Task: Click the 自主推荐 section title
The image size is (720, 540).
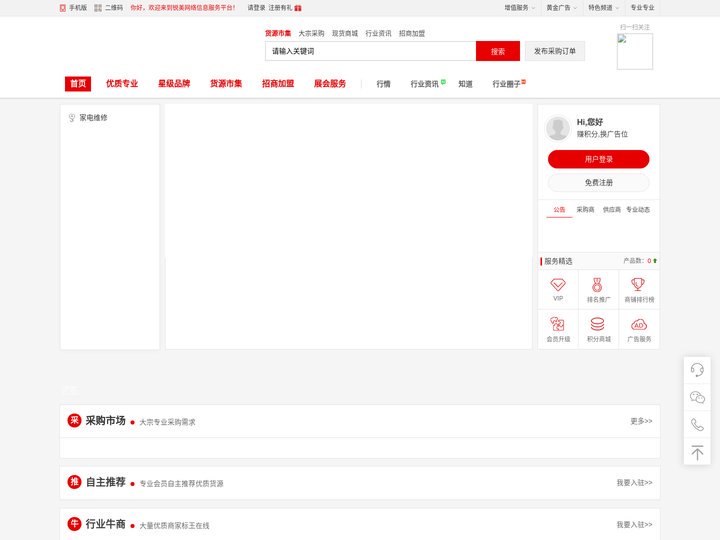Action: tap(106, 482)
